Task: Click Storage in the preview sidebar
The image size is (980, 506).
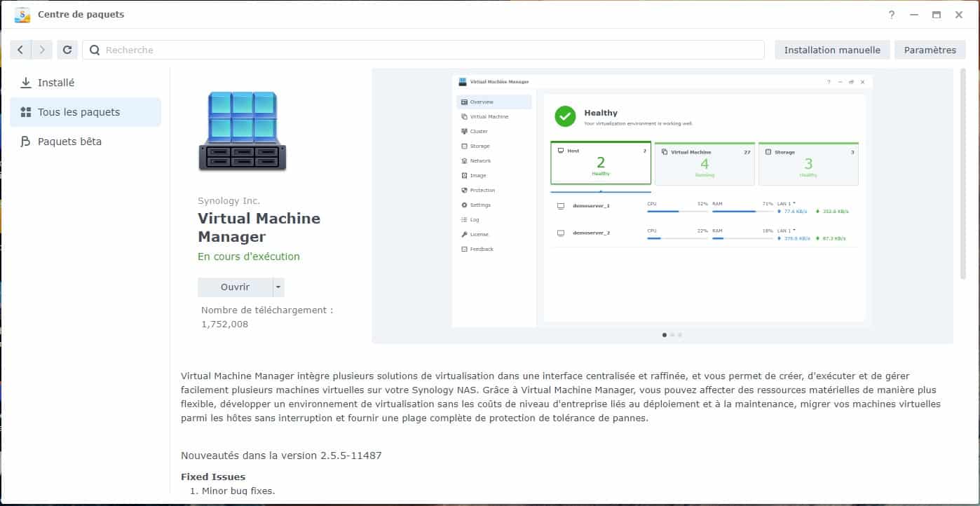Action: pyautogui.click(x=494, y=146)
